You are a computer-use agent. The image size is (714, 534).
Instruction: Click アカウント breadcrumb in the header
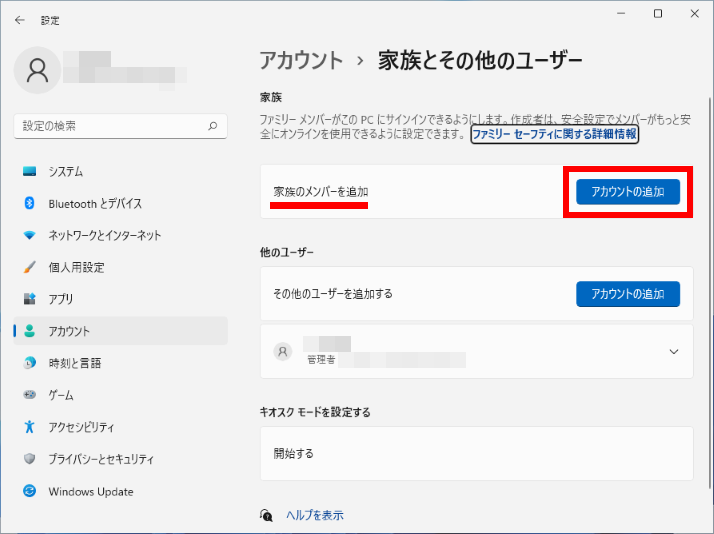(x=301, y=61)
